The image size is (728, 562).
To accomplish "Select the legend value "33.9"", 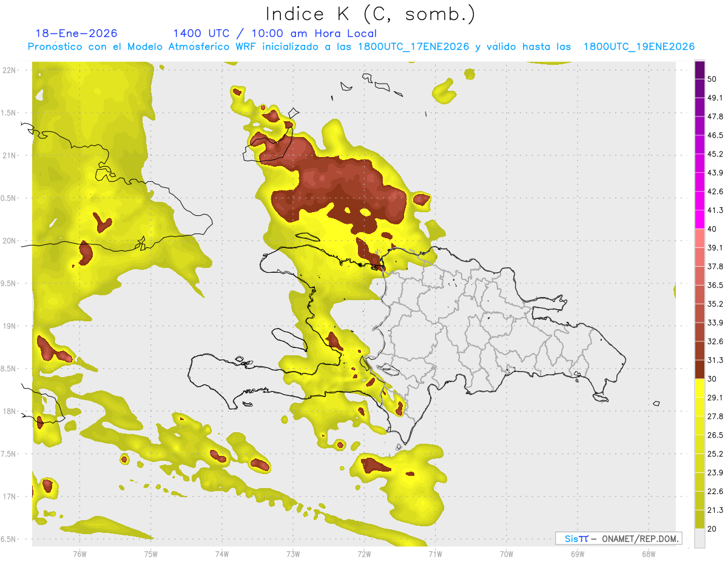I will tap(716, 323).
